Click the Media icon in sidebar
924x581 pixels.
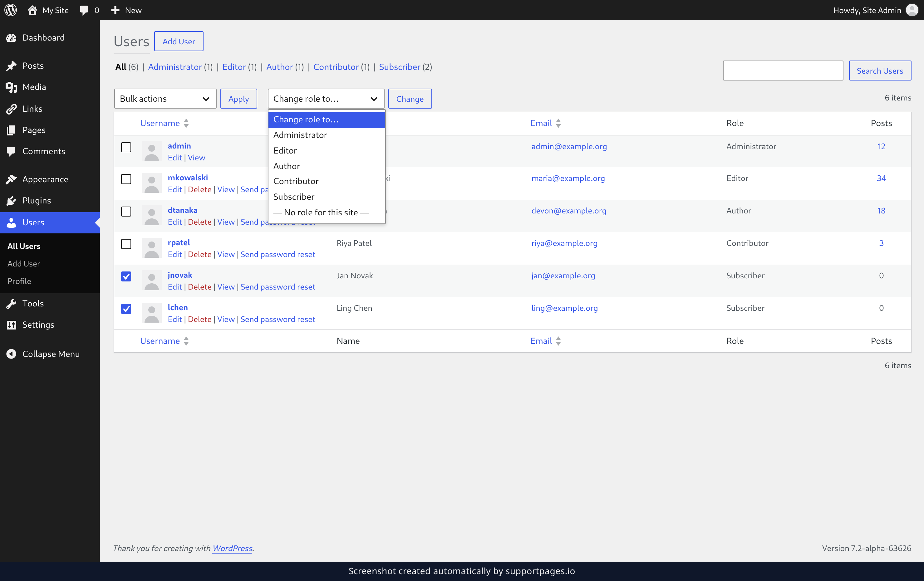12,87
